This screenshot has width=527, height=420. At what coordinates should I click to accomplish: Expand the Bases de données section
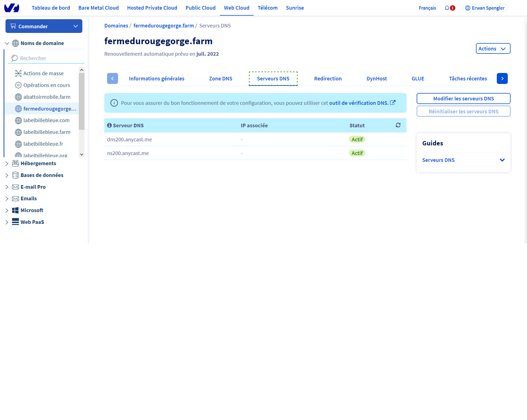pyautogui.click(x=7, y=175)
